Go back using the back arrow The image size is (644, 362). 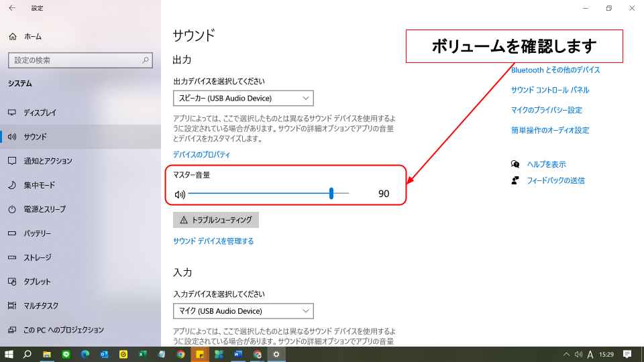point(12,8)
